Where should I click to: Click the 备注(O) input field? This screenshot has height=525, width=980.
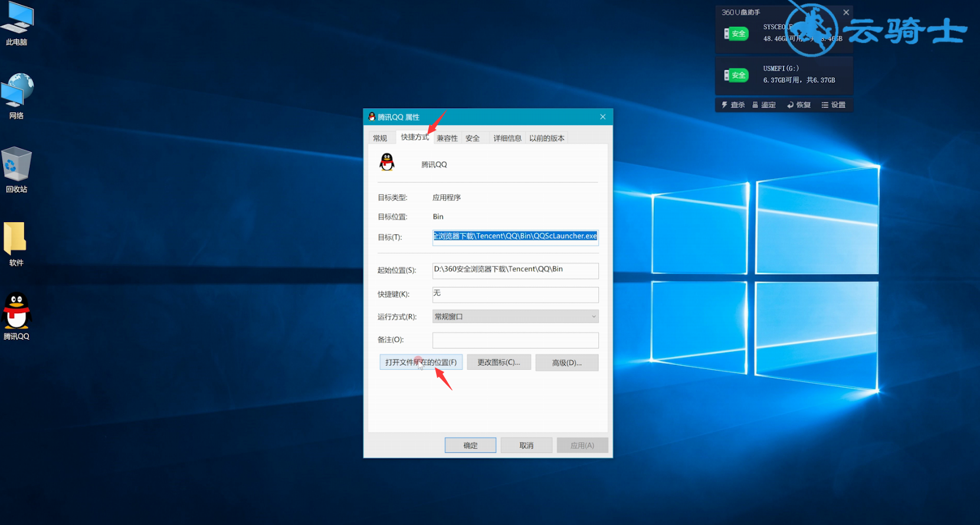(x=515, y=340)
